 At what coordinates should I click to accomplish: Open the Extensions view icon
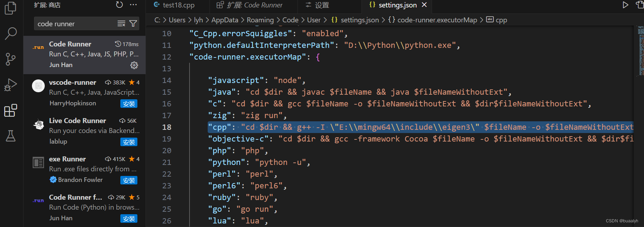pyautogui.click(x=11, y=110)
